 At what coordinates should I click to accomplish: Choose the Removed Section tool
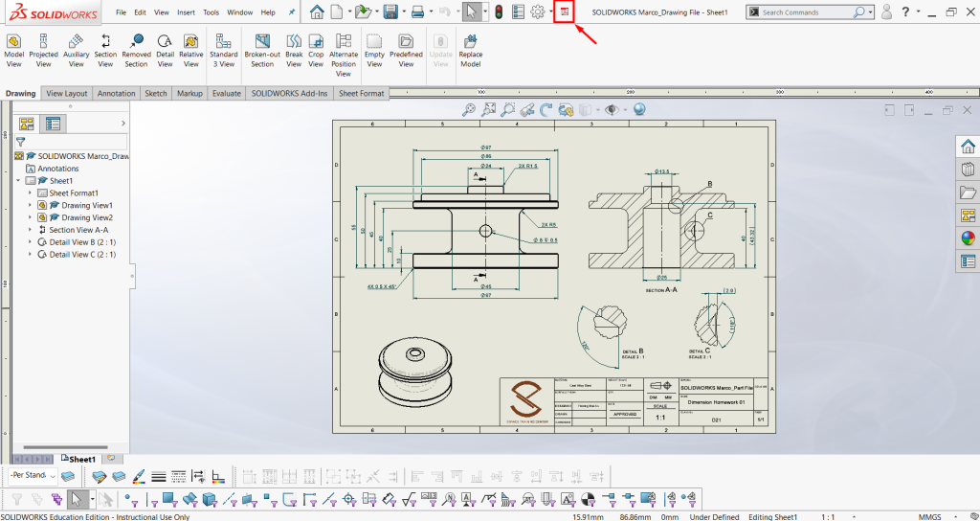click(x=136, y=52)
